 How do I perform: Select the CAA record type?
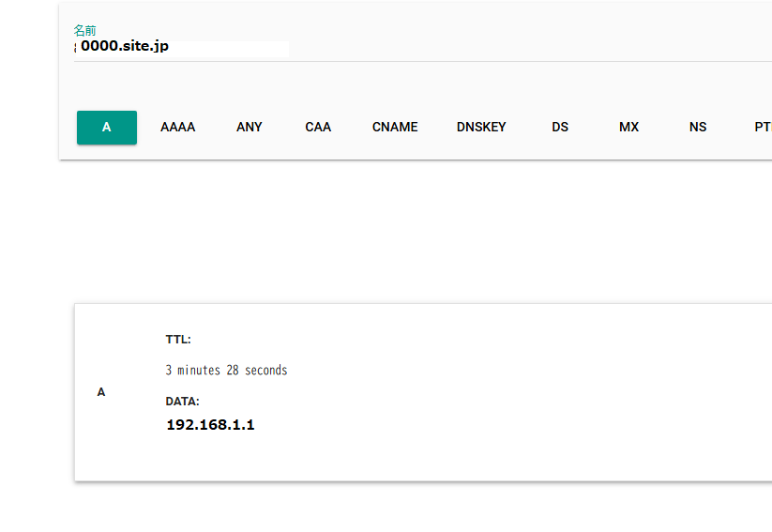pos(318,128)
